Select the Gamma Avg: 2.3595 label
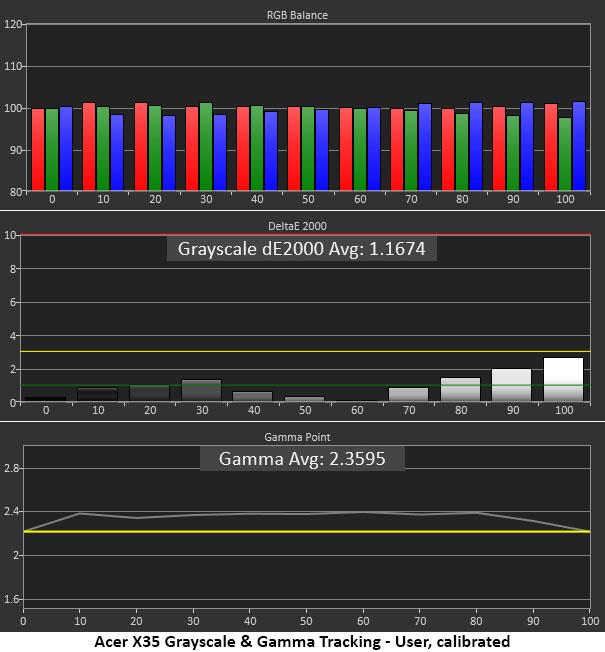Viewport: 605px width, 652px height. [302, 459]
